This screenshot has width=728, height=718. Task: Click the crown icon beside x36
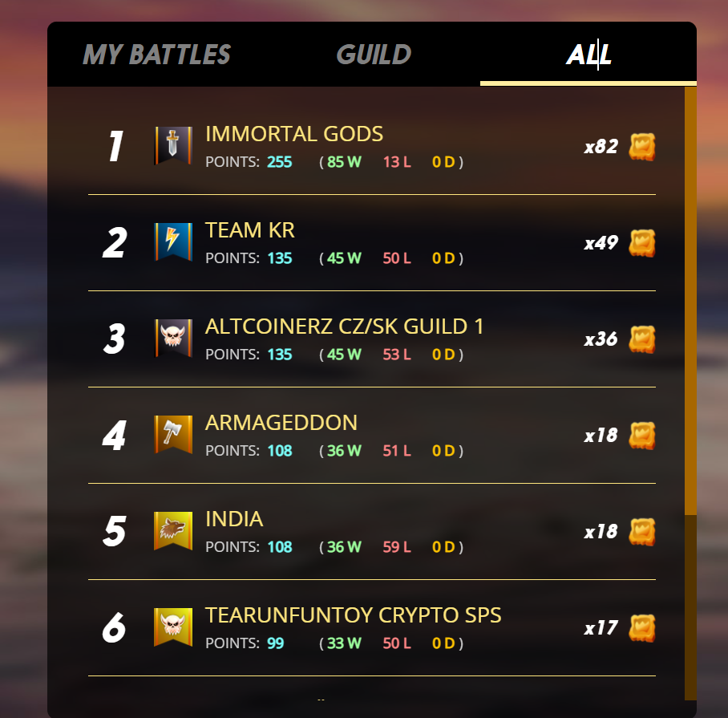pos(642,339)
